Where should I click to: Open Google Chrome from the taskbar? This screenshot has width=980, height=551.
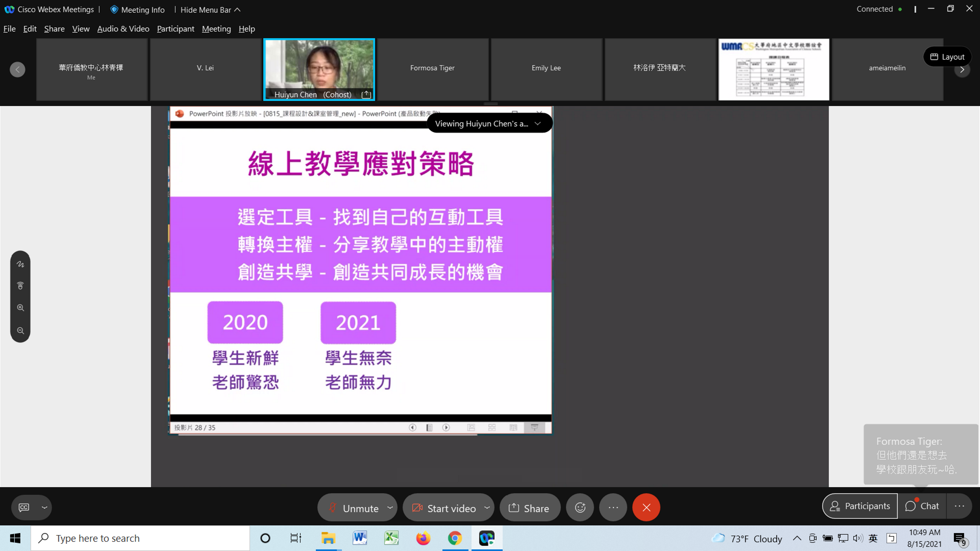455,538
